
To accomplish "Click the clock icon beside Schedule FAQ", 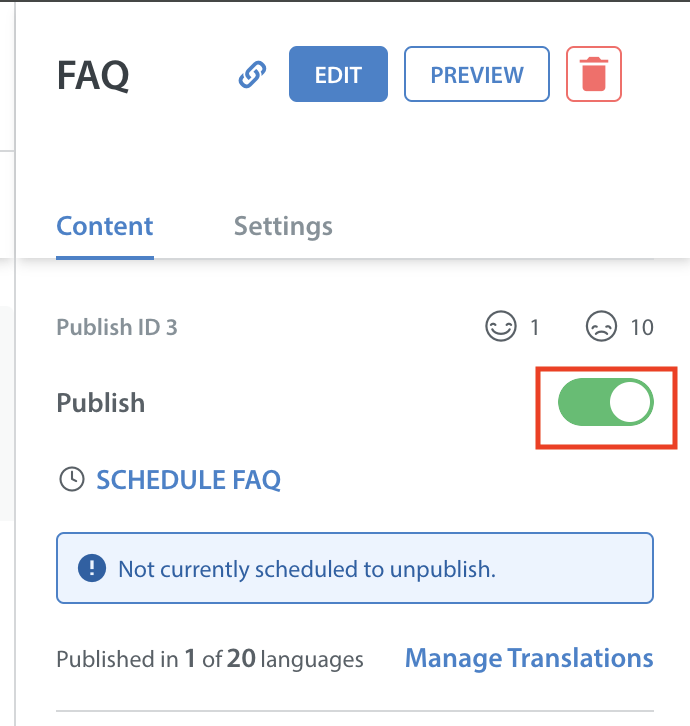I will pyautogui.click(x=72, y=479).
